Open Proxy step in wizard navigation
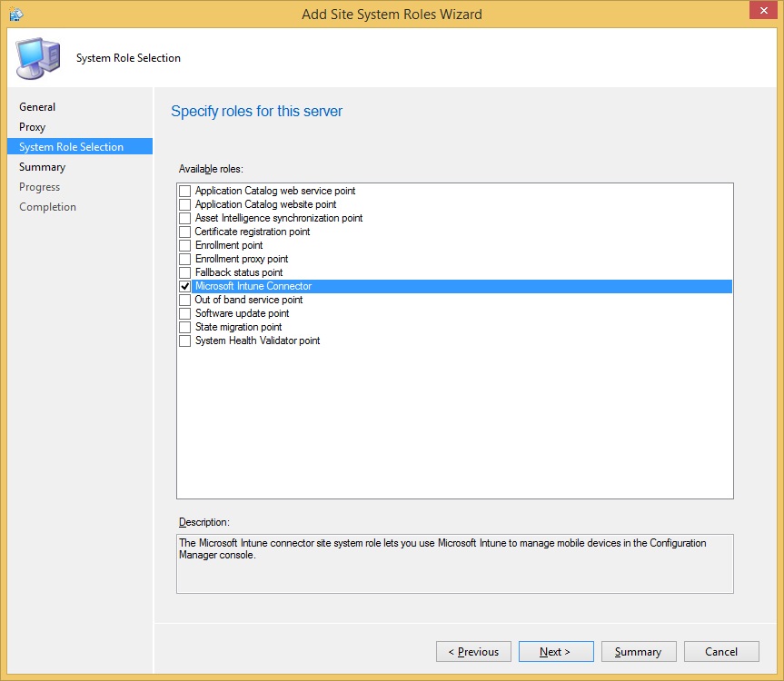Viewport: 784px width, 681px height. coord(32,127)
